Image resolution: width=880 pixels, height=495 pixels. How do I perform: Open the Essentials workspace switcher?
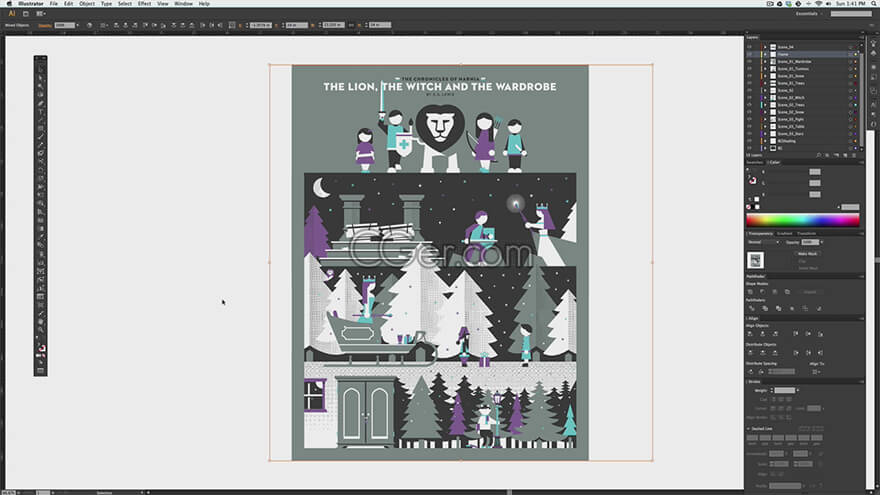[809, 13]
